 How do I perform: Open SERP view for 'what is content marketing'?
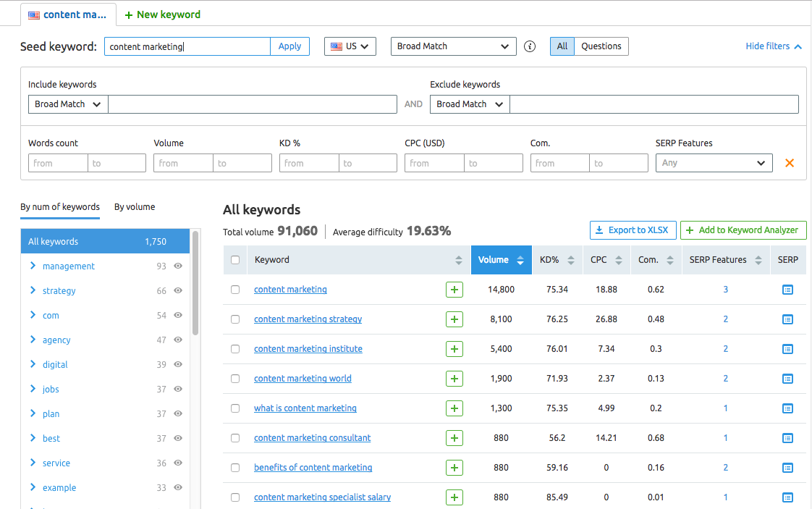click(787, 408)
